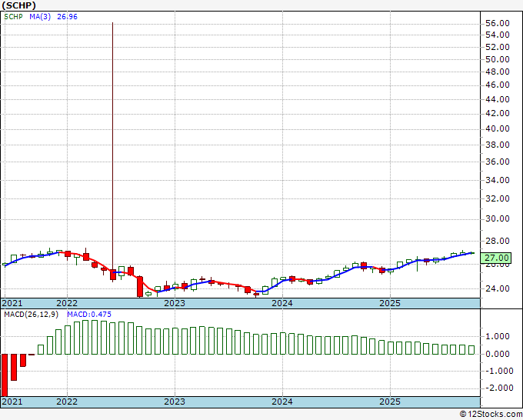This screenshot has height=420, width=523.
Task: Click the (SCHP) chart title
Action: 19,5
